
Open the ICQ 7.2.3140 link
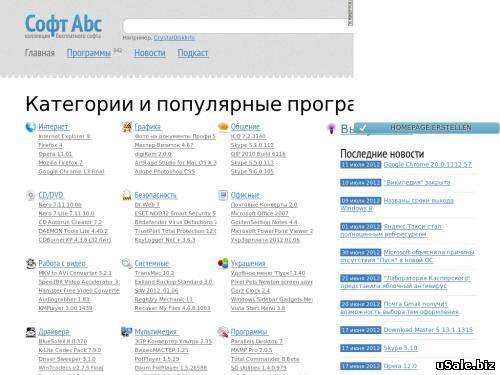coord(248,136)
